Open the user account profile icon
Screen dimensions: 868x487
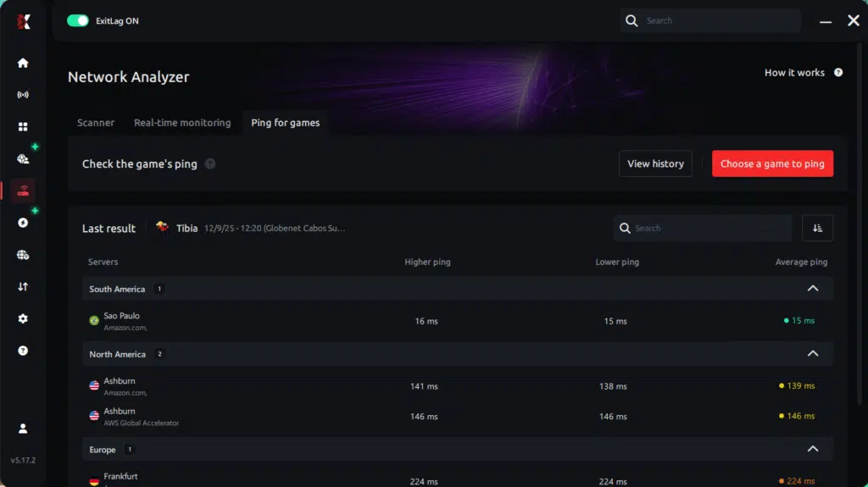(23, 429)
